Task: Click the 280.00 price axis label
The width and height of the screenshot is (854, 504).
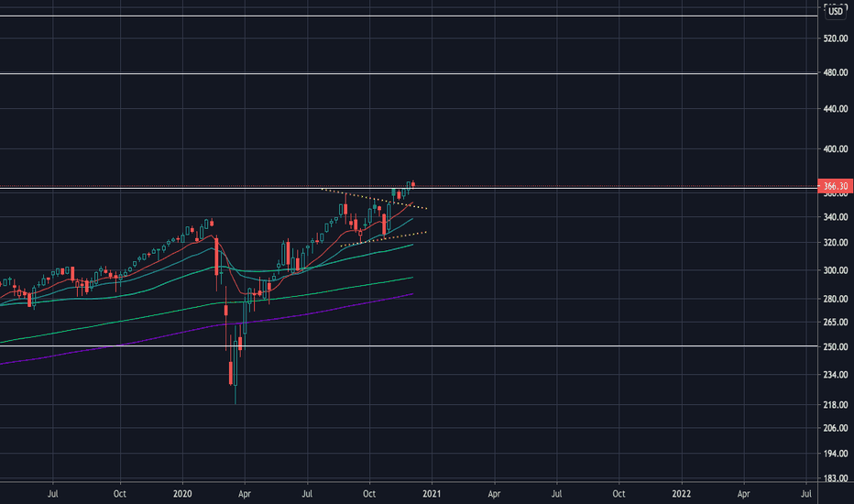Action: click(836, 299)
